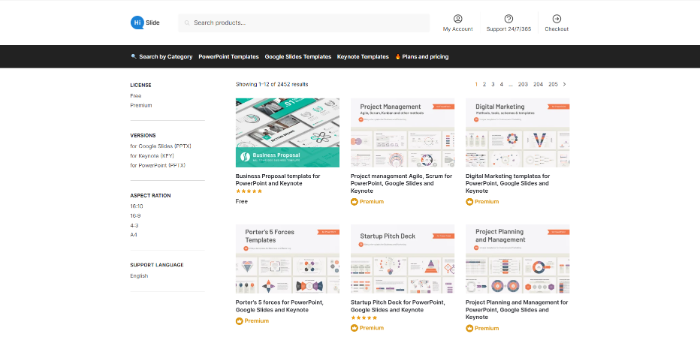
Task: Filter versions for Google Slides (PPTX)
Action: click(161, 146)
